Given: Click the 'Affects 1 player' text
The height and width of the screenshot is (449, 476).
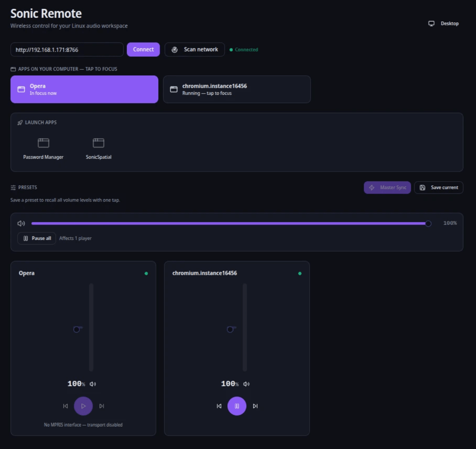Looking at the screenshot, I should (75, 238).
